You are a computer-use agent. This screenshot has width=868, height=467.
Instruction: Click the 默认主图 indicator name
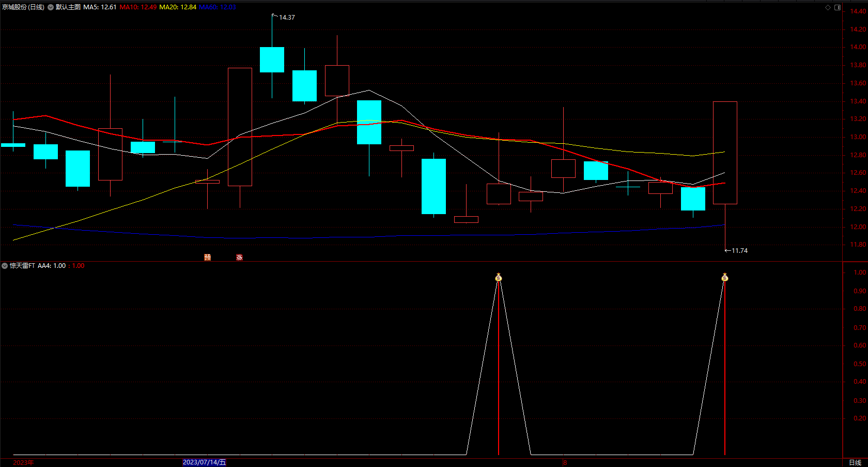[68, 7]
